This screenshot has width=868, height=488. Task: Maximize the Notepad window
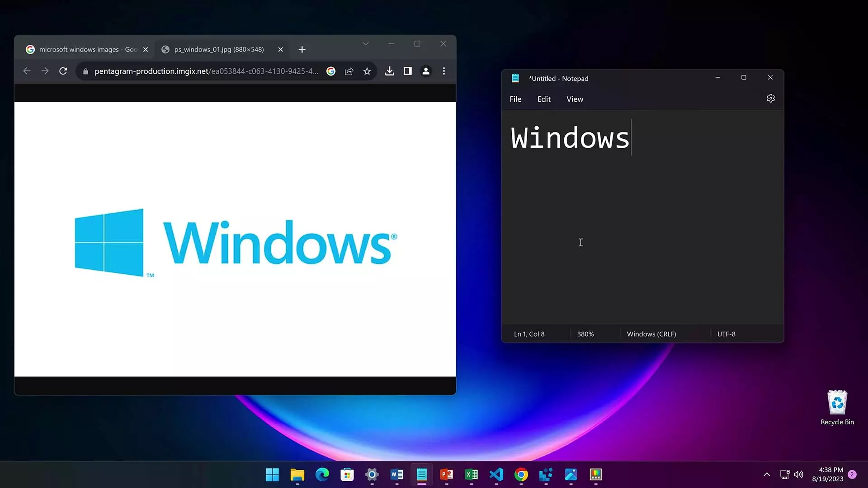pyautogui.click(x=744, y=78)
